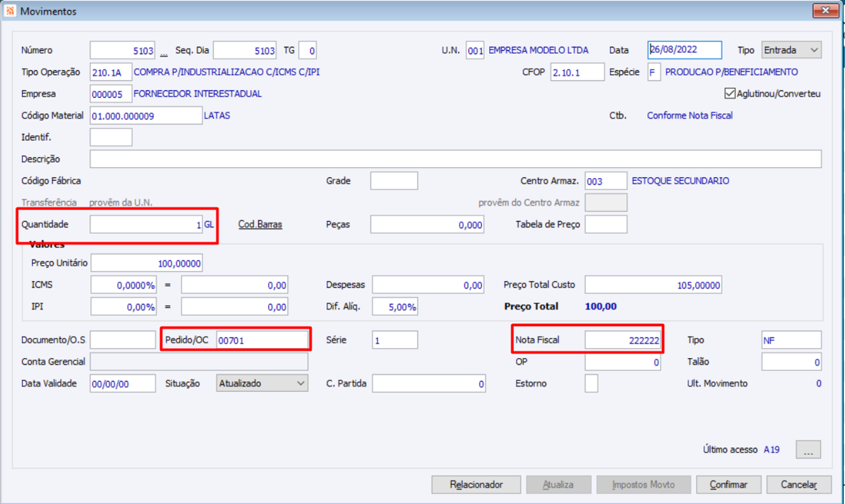The width and height of the screenshot is (845, 504).
Task: Focus the OP field
Action: tap(623, 362)
